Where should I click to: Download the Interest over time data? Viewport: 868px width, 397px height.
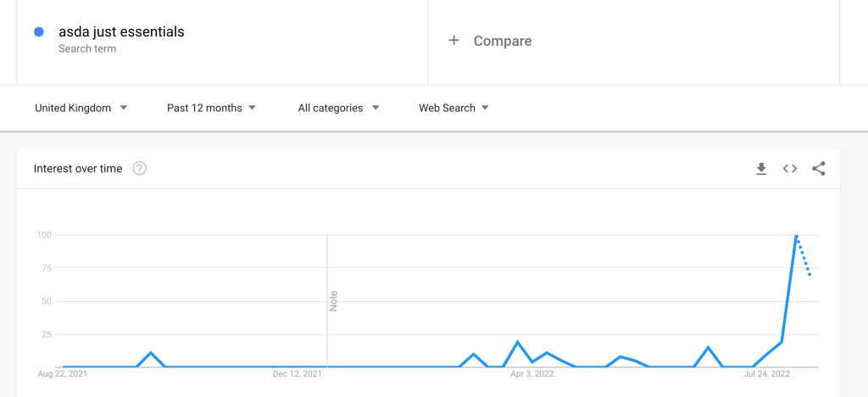coord(761,169)
